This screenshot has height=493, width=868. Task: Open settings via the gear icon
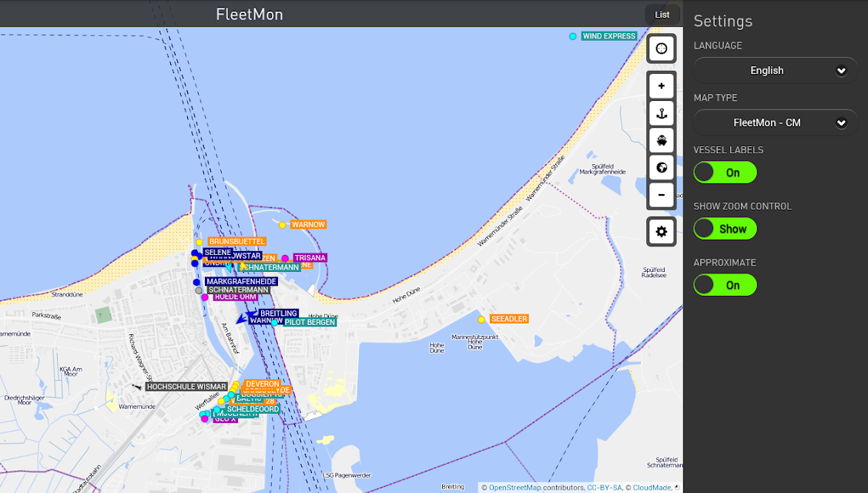661,232
